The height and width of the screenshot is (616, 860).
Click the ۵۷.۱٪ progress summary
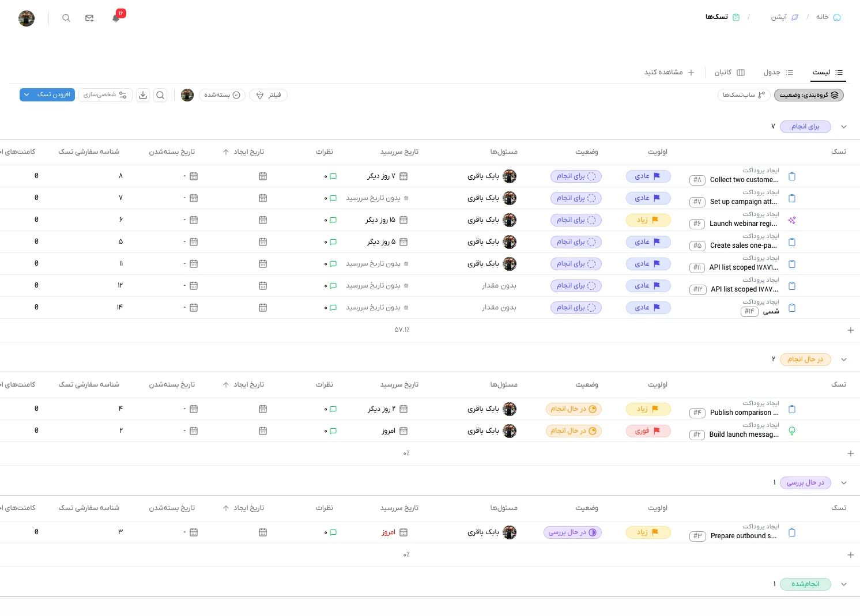(x=402, y=330)
